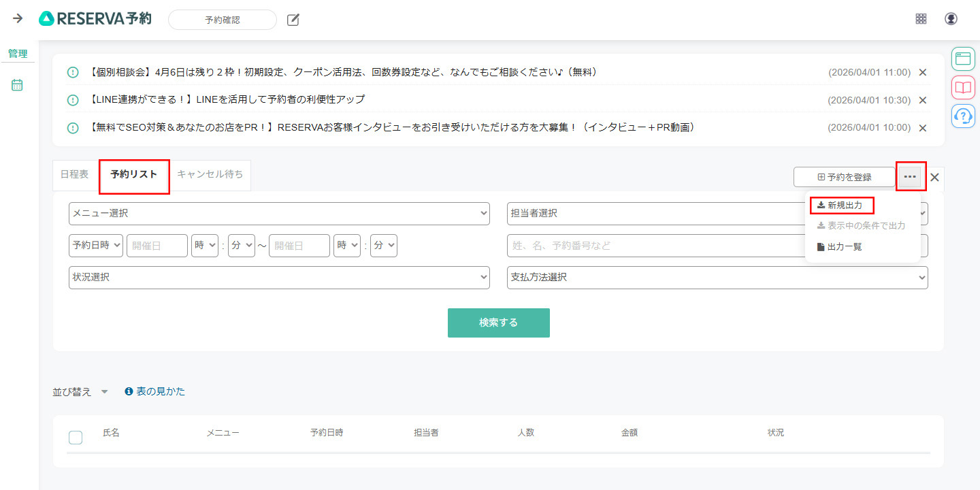
Task: Expand the メニュー選択 dropdown
Action: point(279,214)
